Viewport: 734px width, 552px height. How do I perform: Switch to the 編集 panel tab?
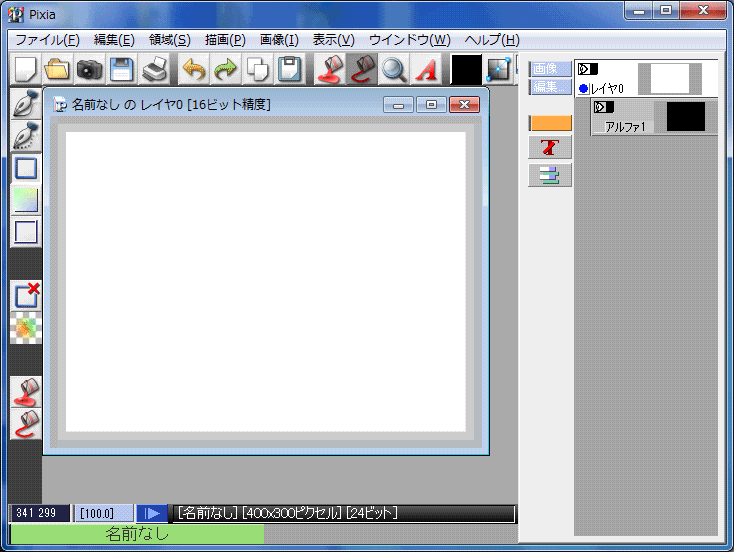coord(550,87)
